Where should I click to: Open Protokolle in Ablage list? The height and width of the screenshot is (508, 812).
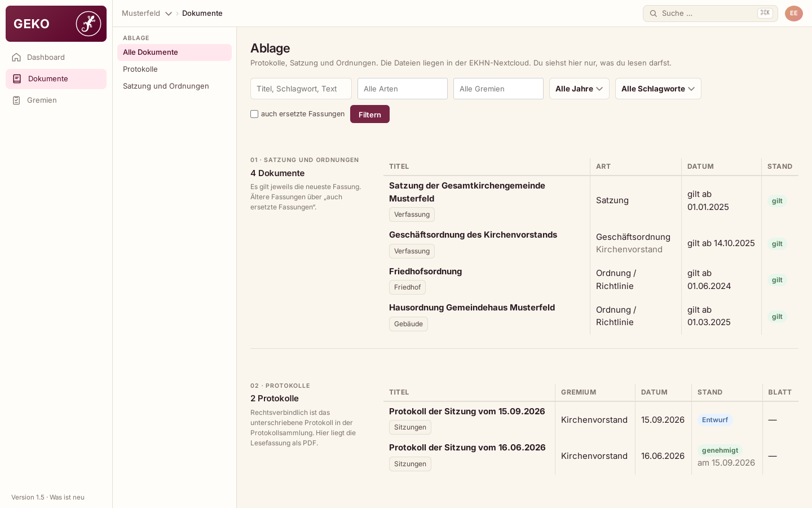coord(174,69)
